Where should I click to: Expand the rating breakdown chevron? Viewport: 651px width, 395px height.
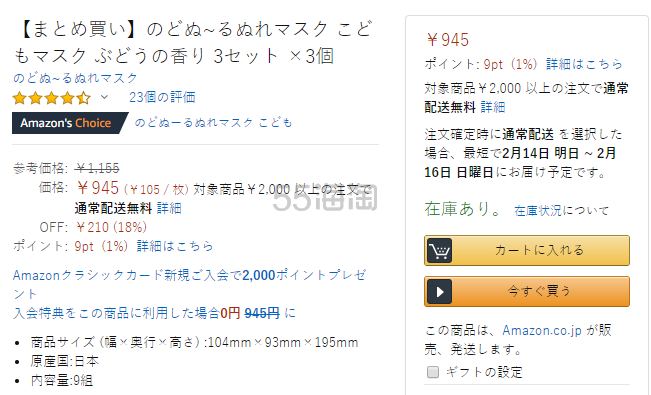pyautogui.click(x=104, y=97)
